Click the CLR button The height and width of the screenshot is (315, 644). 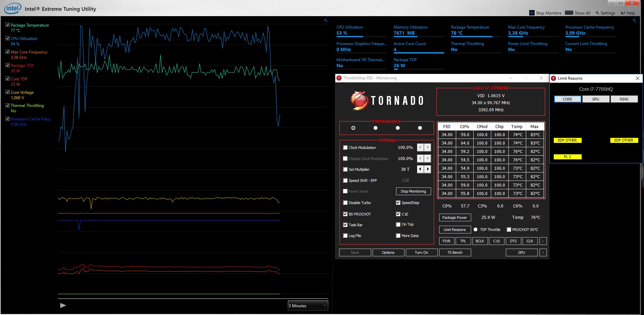point(530,241)
